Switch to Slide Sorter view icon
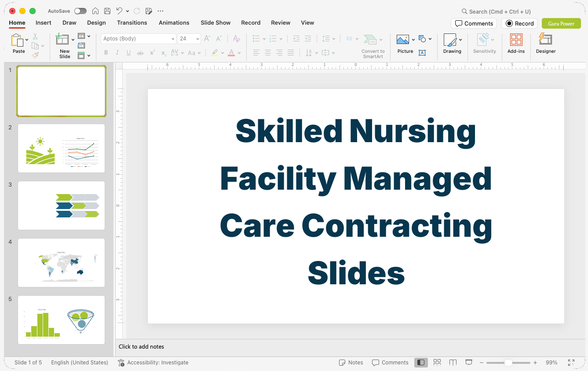The height and width of the screenshot is (371, 588). (437, 363)
